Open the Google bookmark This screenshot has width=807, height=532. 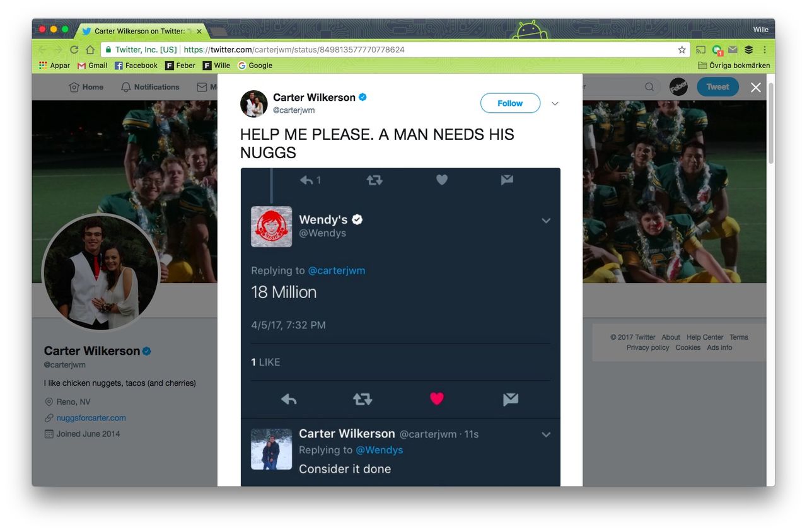pos(255,66)
